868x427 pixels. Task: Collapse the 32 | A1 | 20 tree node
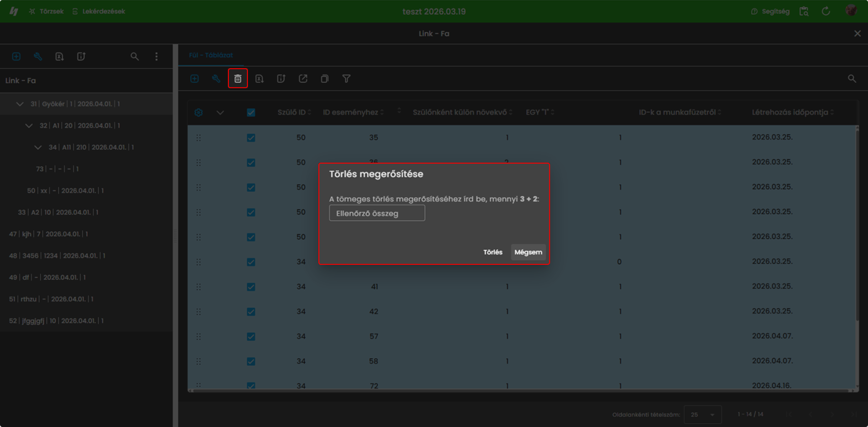point(29,125)
